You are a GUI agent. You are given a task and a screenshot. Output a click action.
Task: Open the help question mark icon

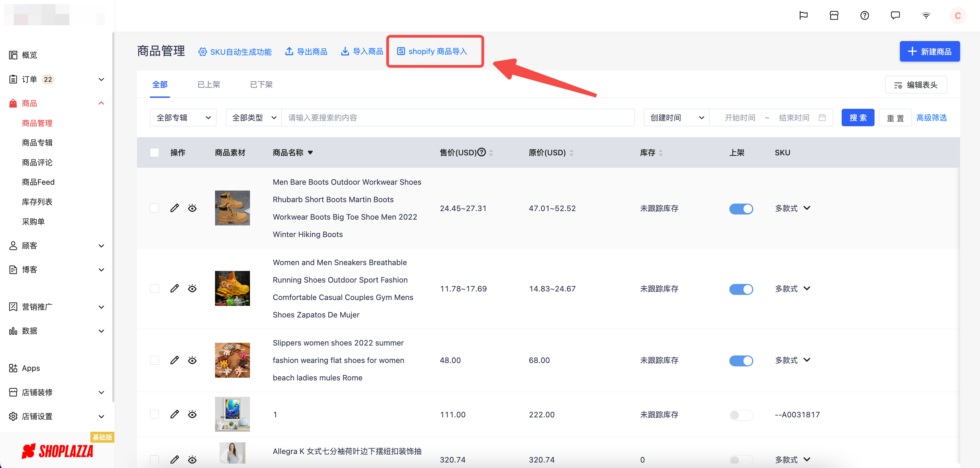[865, 15]
